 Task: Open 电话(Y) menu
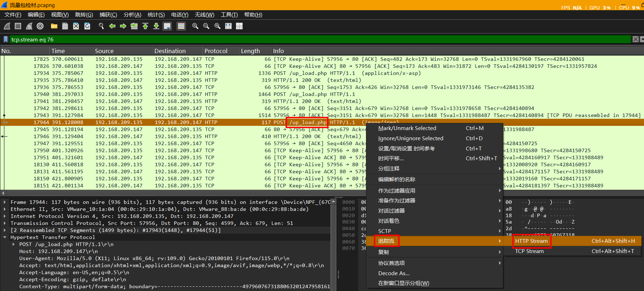click(x=179, y=15)
